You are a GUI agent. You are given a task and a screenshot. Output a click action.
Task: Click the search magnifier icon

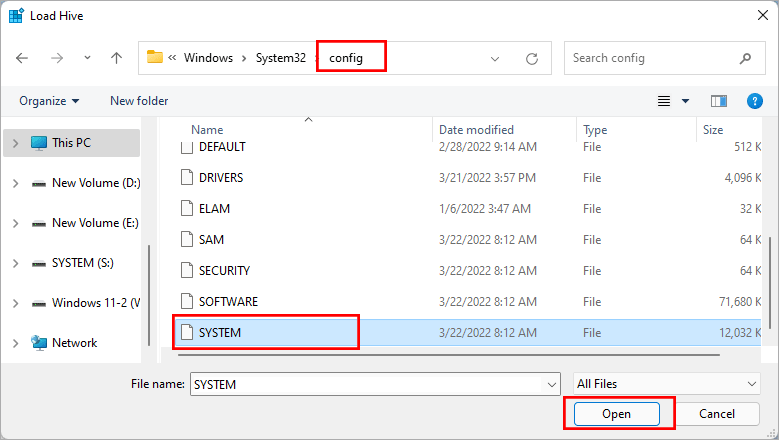pyautogui.click(x=745, y=59)
